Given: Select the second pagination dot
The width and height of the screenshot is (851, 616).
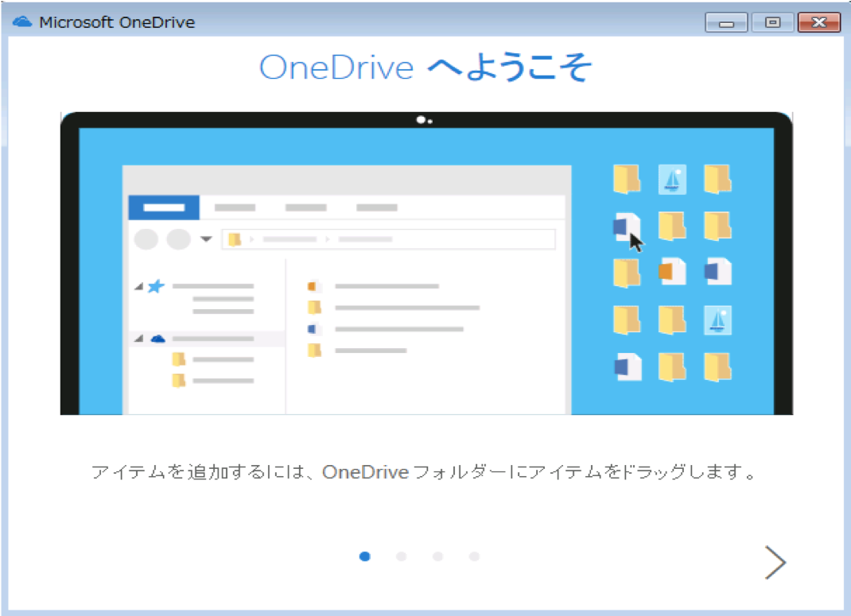Looking at the screenshot, I should pos(401,556).
